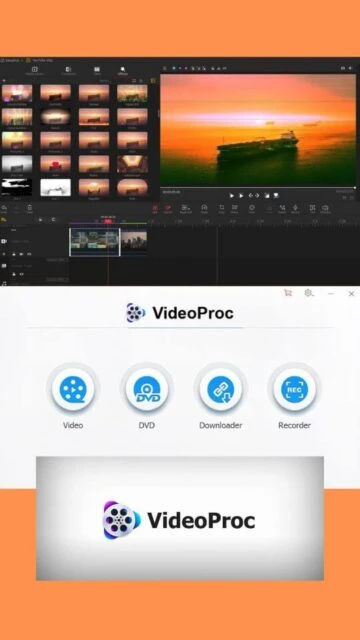Click the red Split tool icon

pos(155,209)
